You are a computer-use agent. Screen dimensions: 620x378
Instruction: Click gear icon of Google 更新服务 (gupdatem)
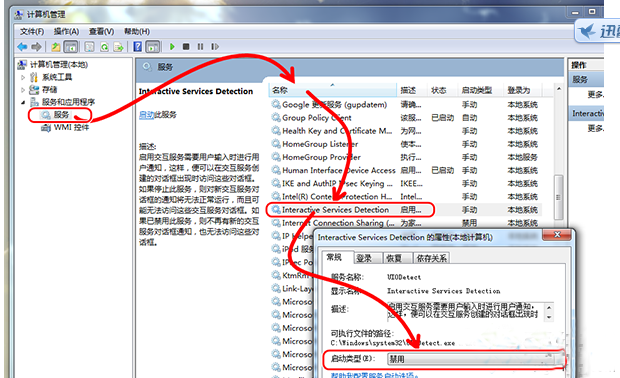[x=276, y=104]
